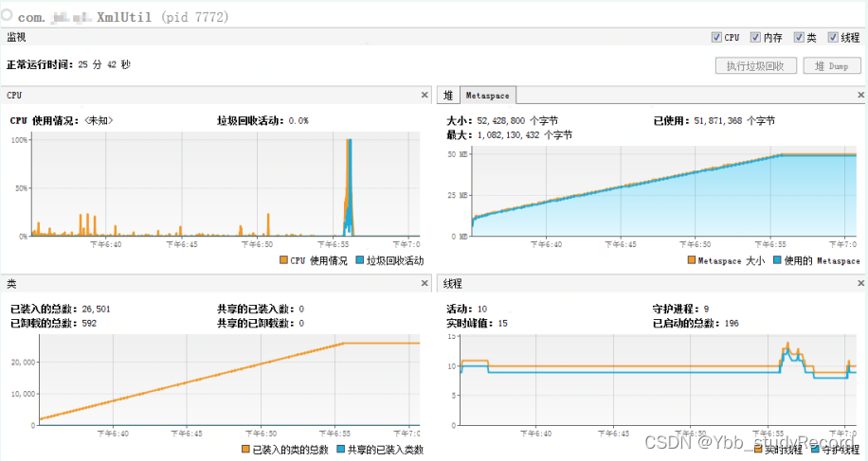Click the 监视 monitor header label
868x461 pixels.
(16, 37)
